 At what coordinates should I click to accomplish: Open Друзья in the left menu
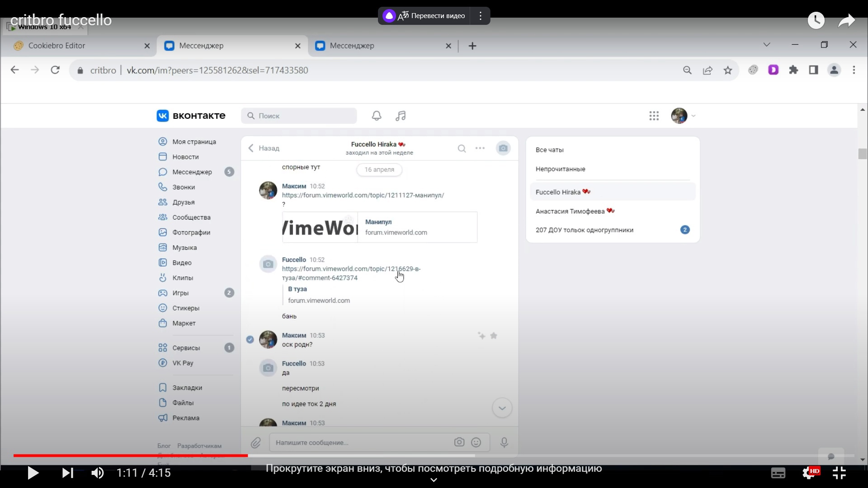(183, 202)
